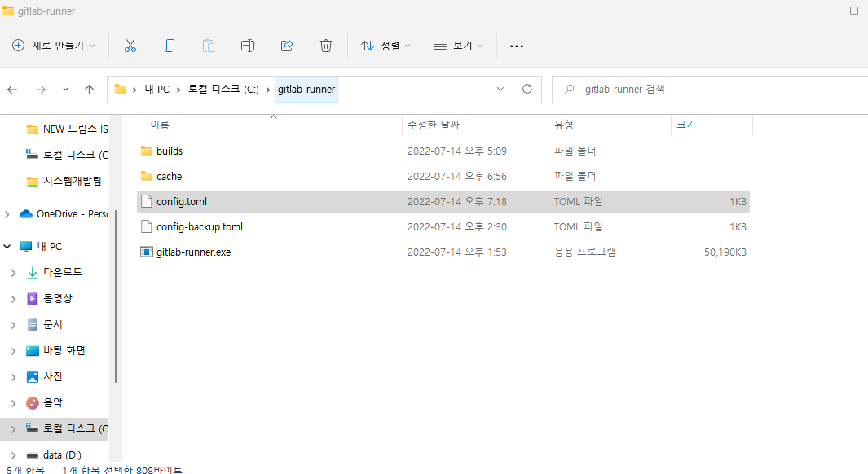Click the builds folder icon
This screenshot has height=474, width=868.
coord(146,151)
